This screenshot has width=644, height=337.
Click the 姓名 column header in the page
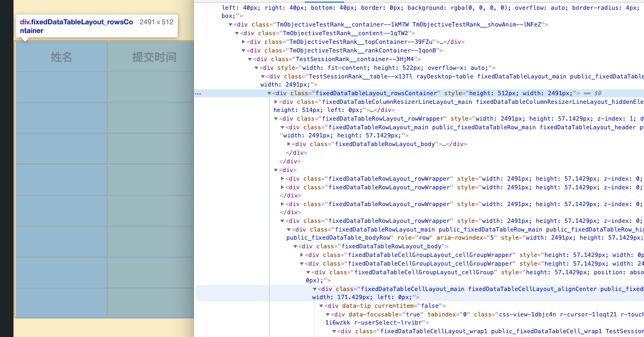coord(61,56)
